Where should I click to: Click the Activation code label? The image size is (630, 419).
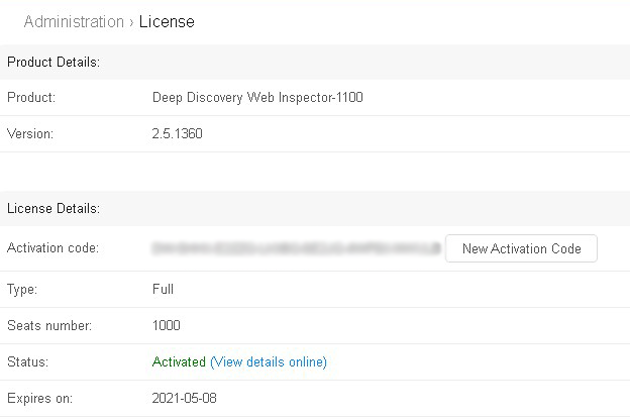pos(52,248)
